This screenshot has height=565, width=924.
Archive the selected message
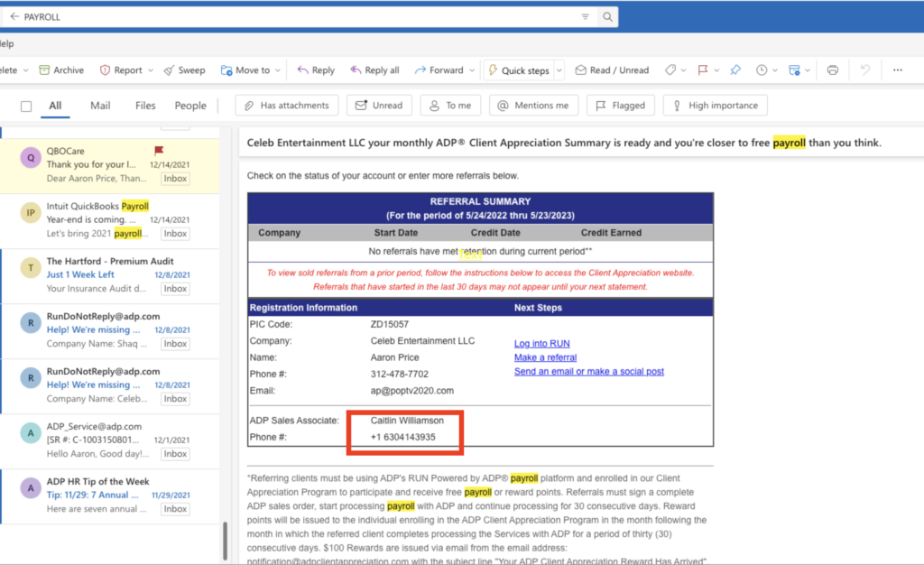click(x=62, y=70)
